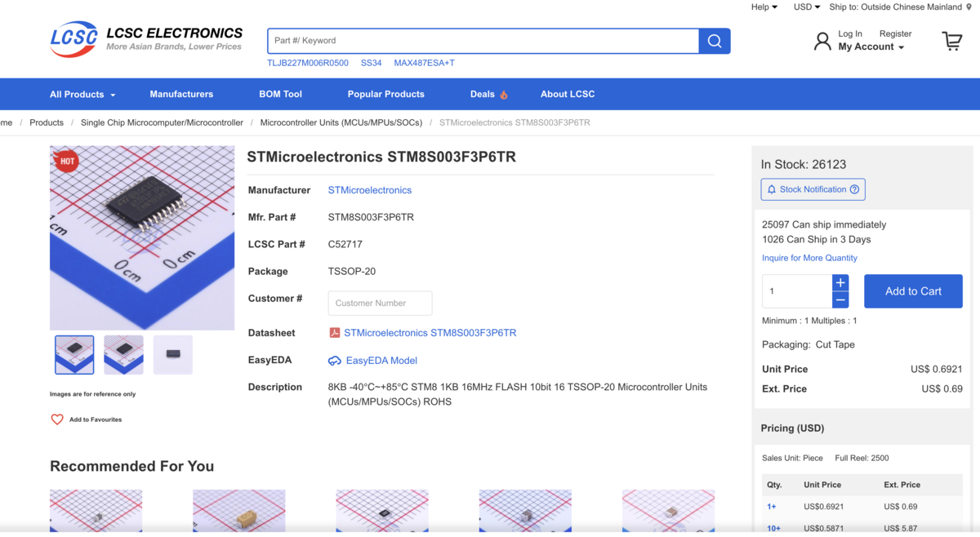Click the LCSC Part # value C52717
Screen dimensions: 980x537
(x=345, y=244)
